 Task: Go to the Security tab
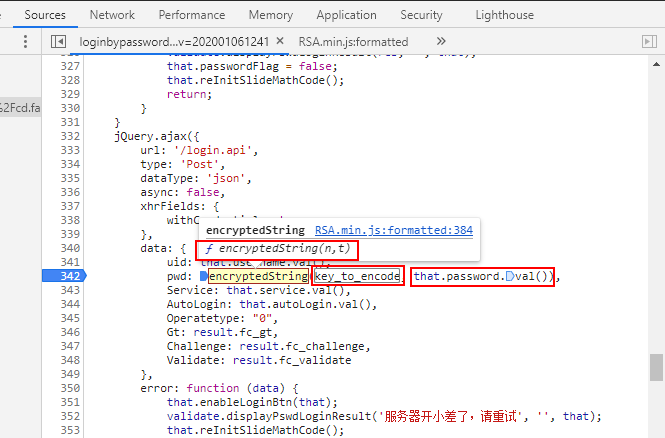point(421,15)
